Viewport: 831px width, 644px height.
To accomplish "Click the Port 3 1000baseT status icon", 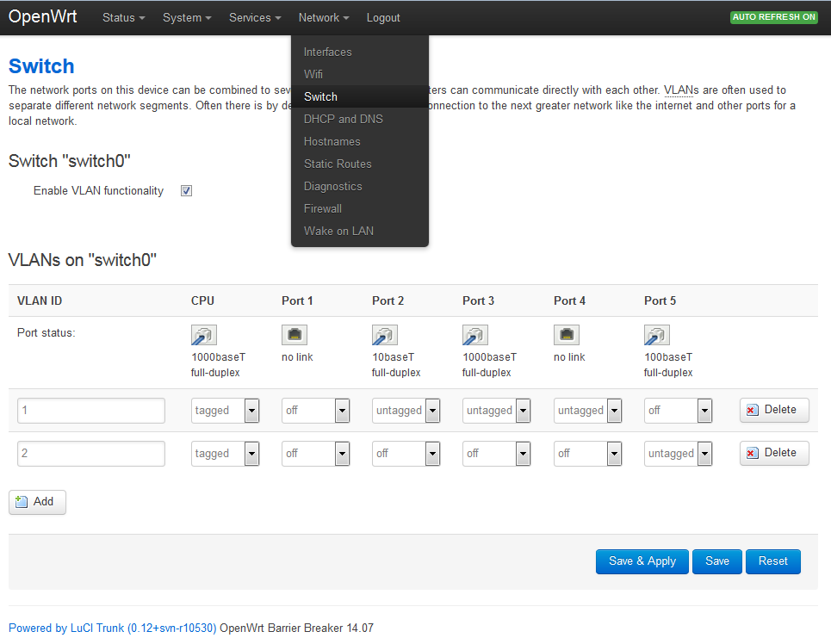I will pos(475,335).
